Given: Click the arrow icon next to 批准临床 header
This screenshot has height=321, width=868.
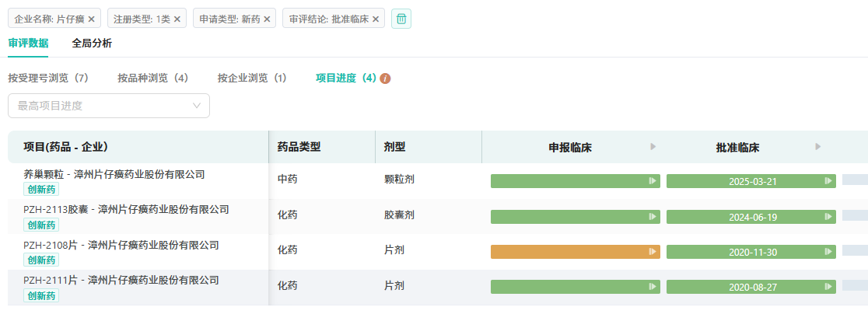Looking at the screenshot, I should pos(818,147).
